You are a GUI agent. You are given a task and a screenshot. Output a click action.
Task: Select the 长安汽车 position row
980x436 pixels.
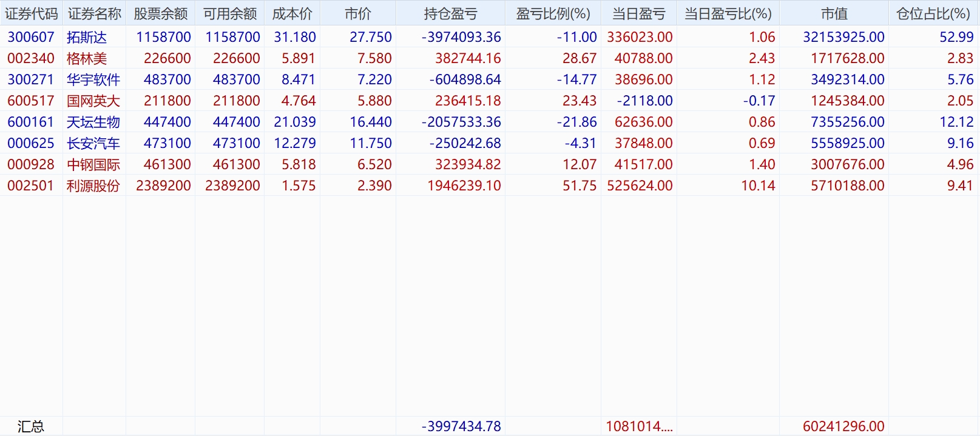93,143
